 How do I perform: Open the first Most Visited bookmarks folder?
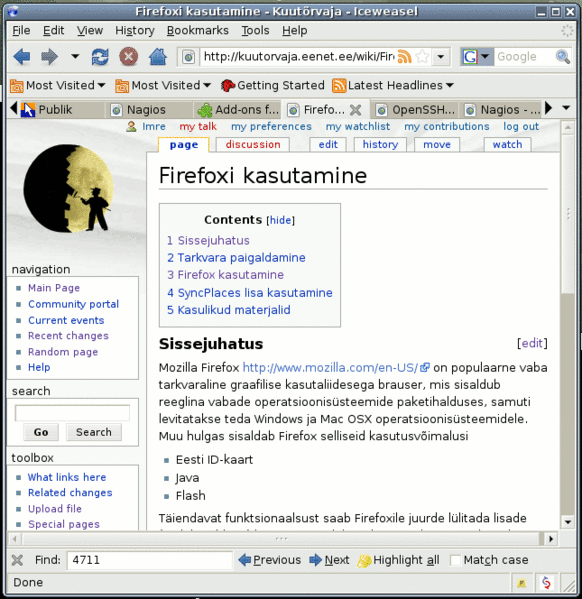(x=57, y=85)
